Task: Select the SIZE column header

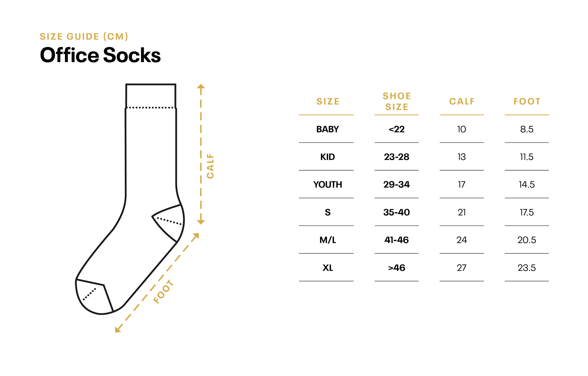Action: [x=328, y=101]
